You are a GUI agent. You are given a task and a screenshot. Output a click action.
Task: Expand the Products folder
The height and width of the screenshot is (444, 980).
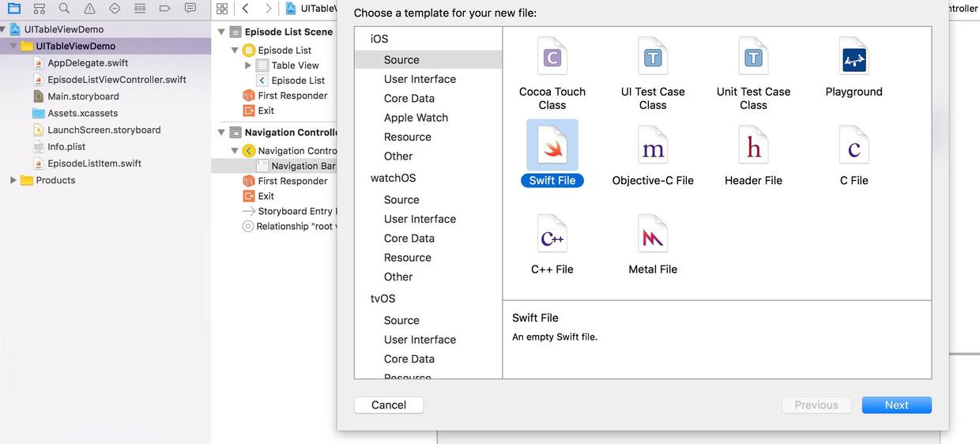[13, 180]
